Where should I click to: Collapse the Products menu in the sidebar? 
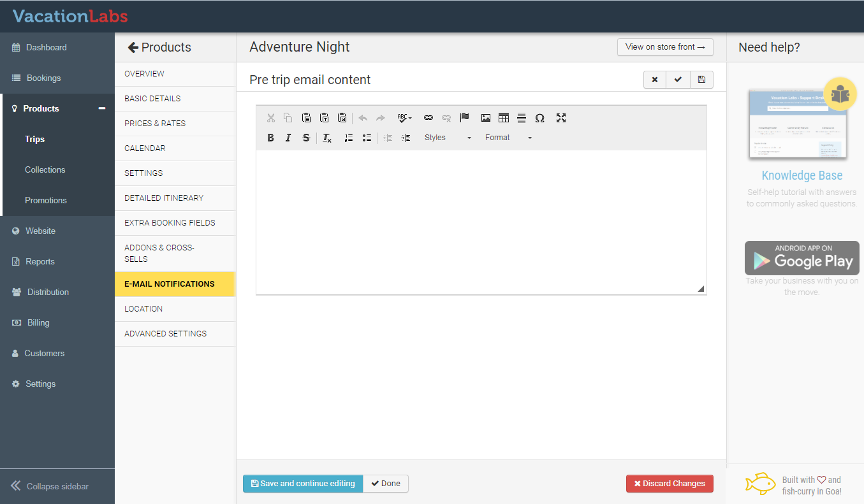(x=101, y=108)
